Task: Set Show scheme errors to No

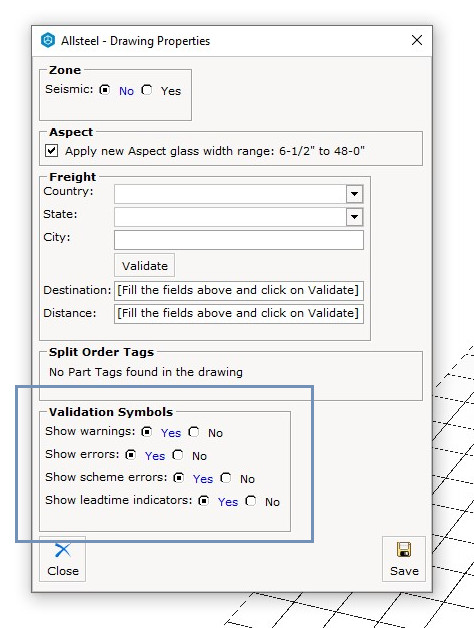Action: click(x=226, y=478)
